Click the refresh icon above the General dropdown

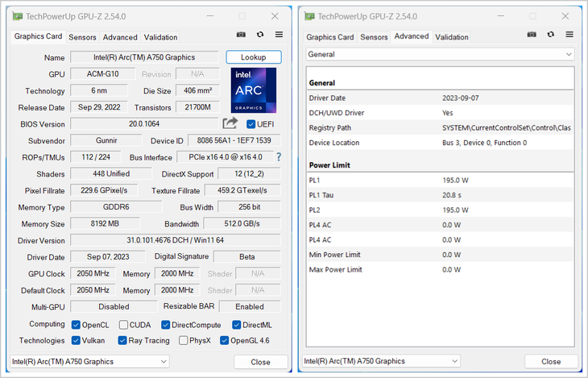coord(553,35)
